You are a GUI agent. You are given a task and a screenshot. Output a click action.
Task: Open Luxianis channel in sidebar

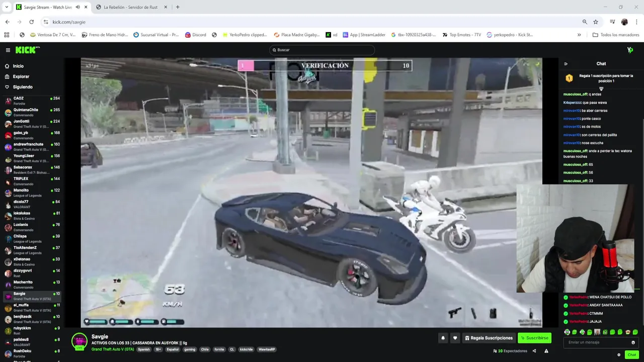pyautogui.click(x=31, y=227)
